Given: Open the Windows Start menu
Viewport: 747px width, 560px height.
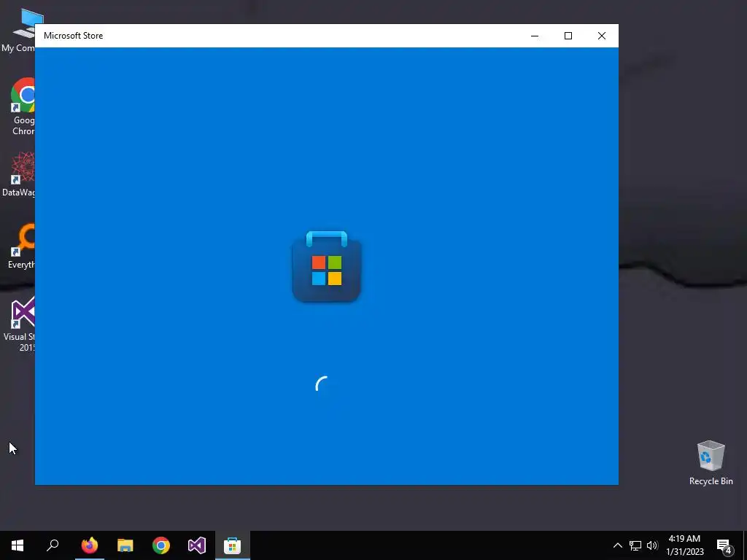Looking at the screenshot, I should coord(18,545).
